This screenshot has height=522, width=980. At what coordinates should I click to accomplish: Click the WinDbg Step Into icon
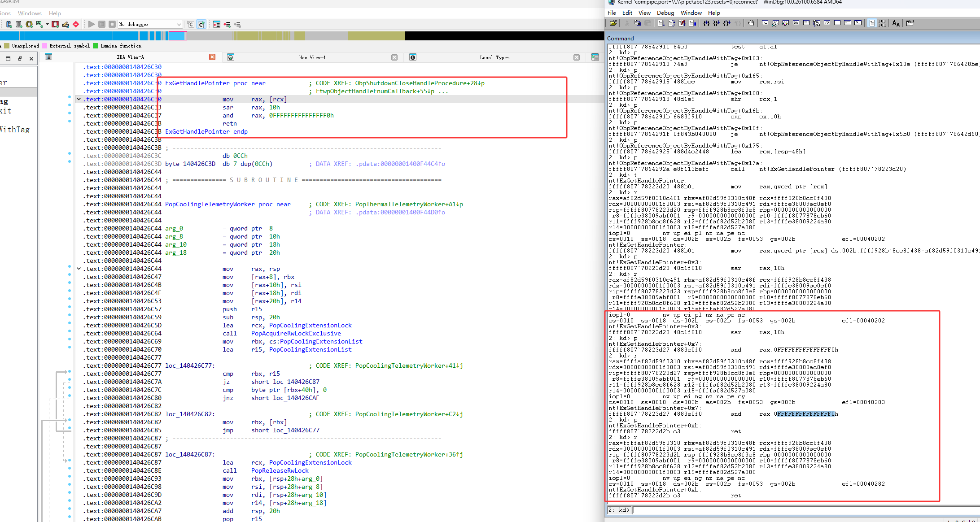pyautogui.click(x=706, y=23)
